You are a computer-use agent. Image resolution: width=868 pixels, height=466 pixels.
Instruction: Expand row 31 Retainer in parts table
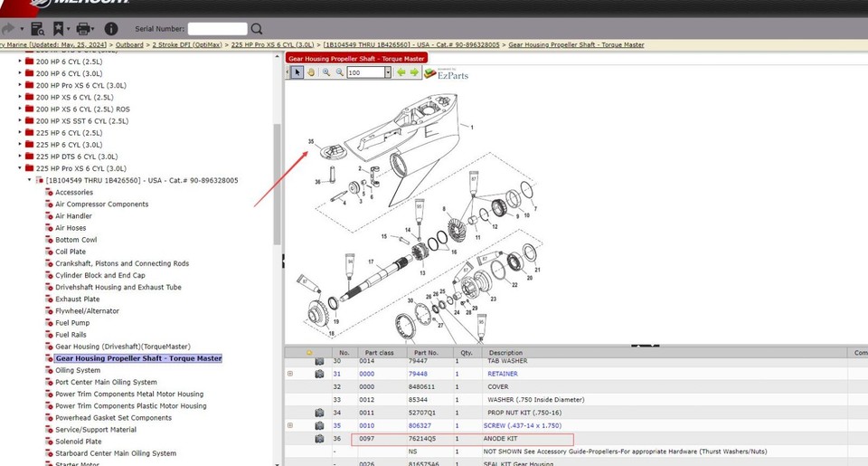[290, 374]
